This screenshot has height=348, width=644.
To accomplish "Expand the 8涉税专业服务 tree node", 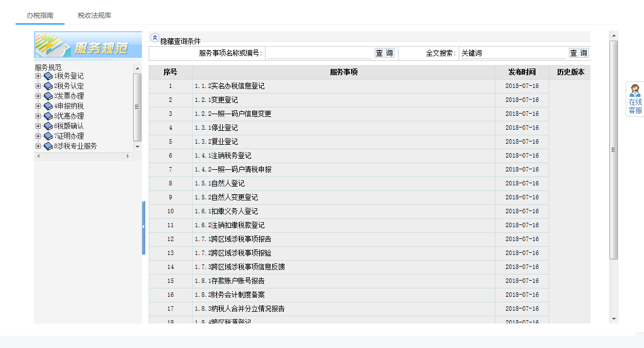I will tap(38, 145).
